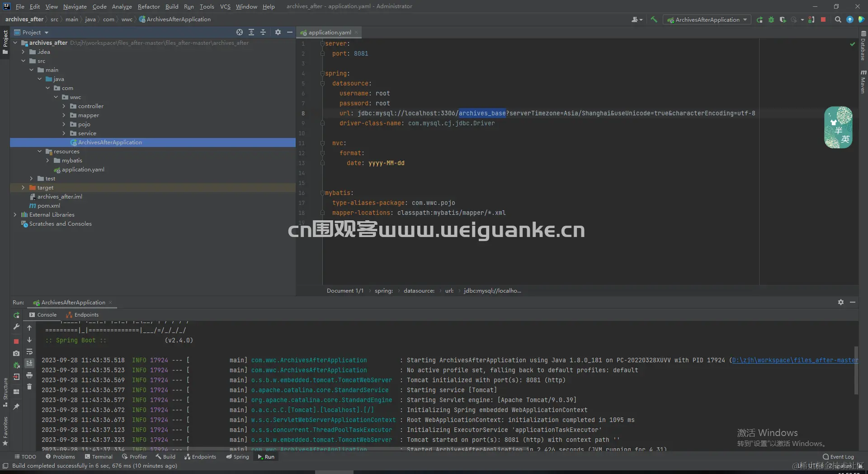Open the Refactor menu

click(x=149, y=6)
